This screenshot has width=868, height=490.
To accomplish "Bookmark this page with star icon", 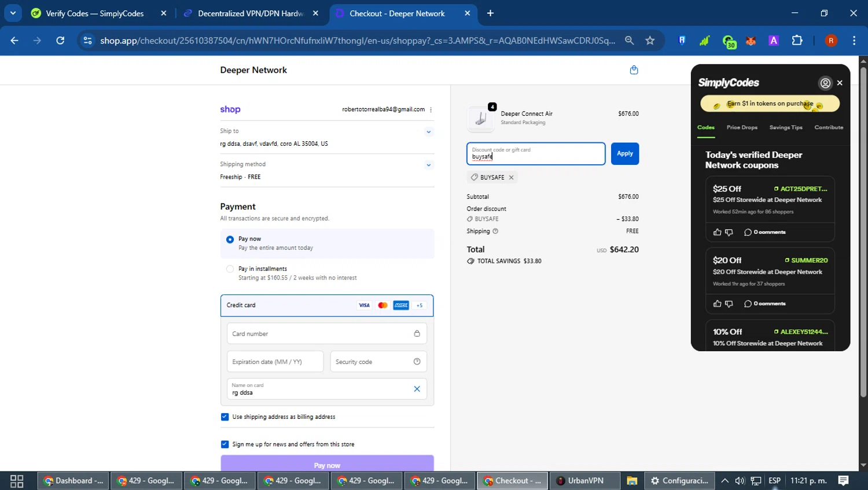I will point(650,40).
